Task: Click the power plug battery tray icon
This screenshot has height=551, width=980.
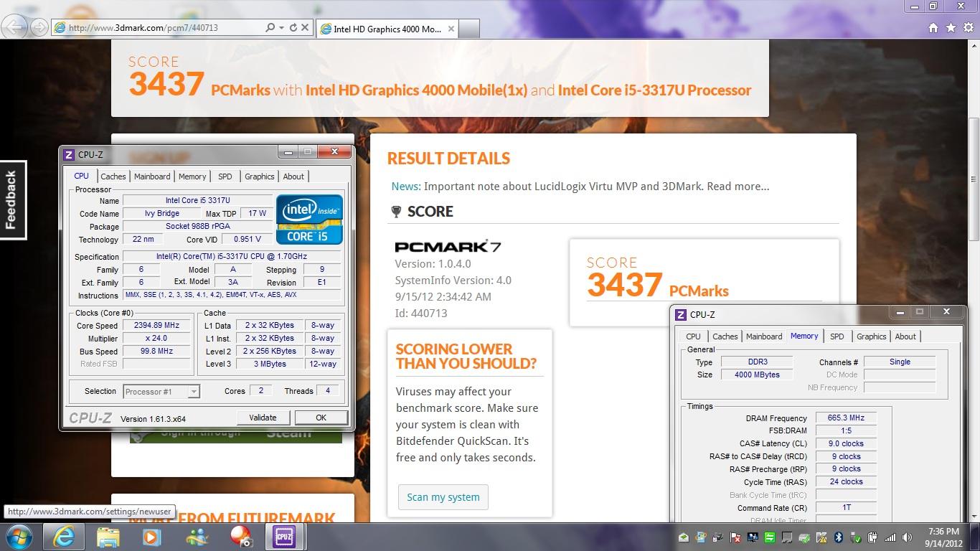Action: pyautogui.click(x=872, y=537)
